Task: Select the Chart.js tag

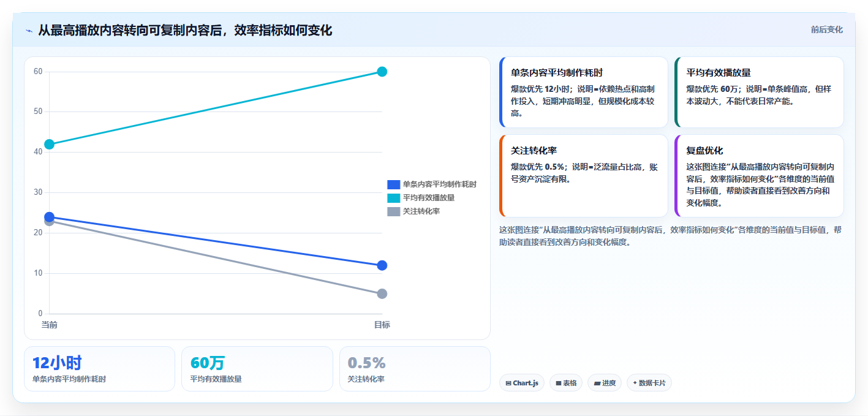Action: point(522,383)
